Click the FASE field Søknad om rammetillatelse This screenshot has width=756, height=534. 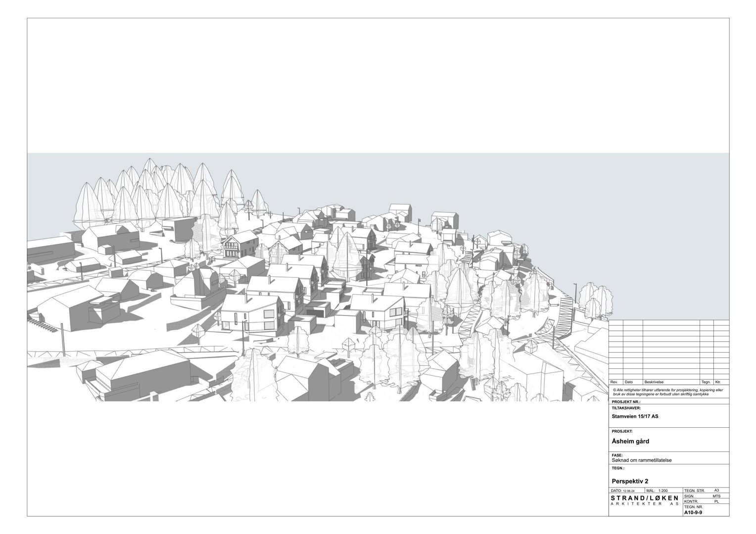(642, 460)
